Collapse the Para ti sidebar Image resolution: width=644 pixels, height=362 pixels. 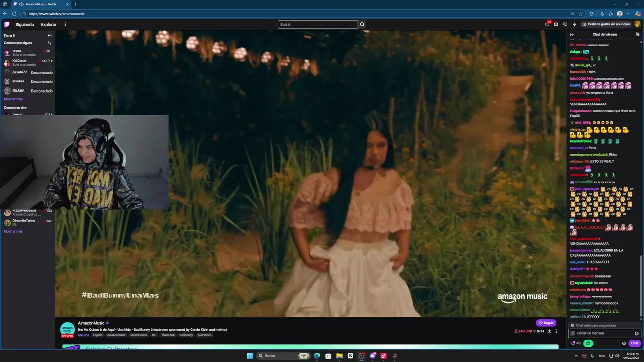(x=49, y=36)
